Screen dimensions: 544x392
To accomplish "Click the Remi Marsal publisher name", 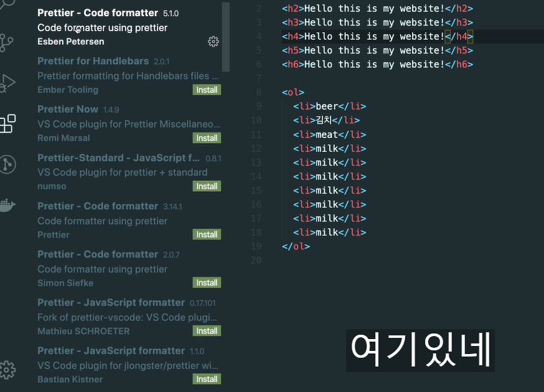I will pyautogui.click(x=63, y=138).
